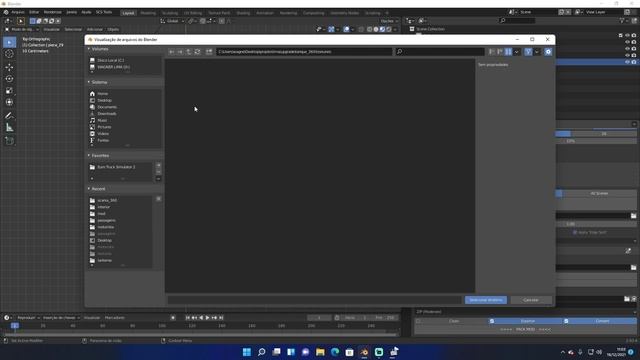This screenshot has width=640, height=360.
Task: Collapse the Recent section
Action: 89,189
